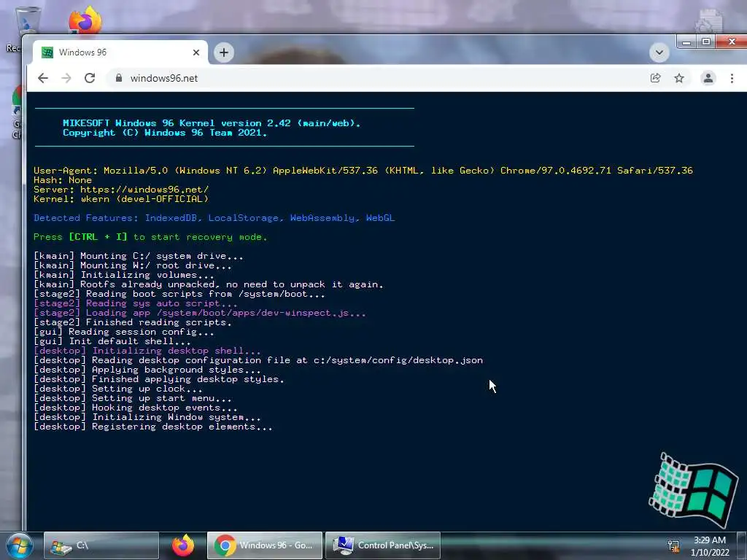Click '[desktop] Applying background styles...' line
The width and height of the screenshot is (747, 560).
pyautogui.click(x=147, y=370)
